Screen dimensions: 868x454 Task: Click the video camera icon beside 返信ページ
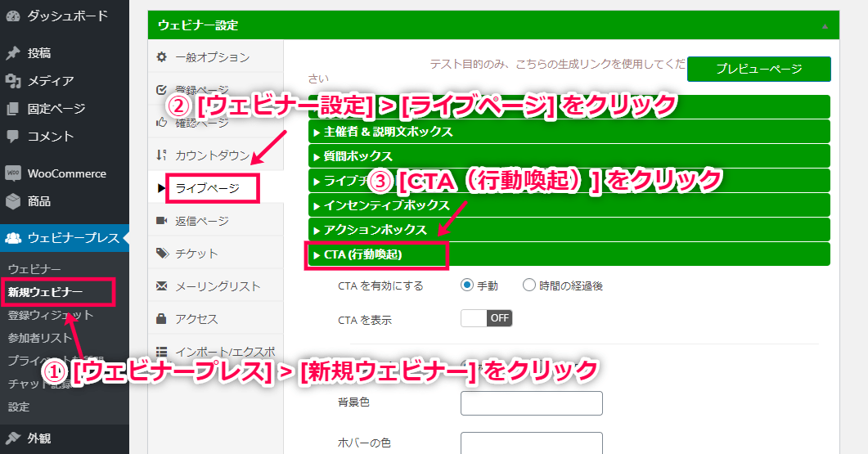pos(162,220)
